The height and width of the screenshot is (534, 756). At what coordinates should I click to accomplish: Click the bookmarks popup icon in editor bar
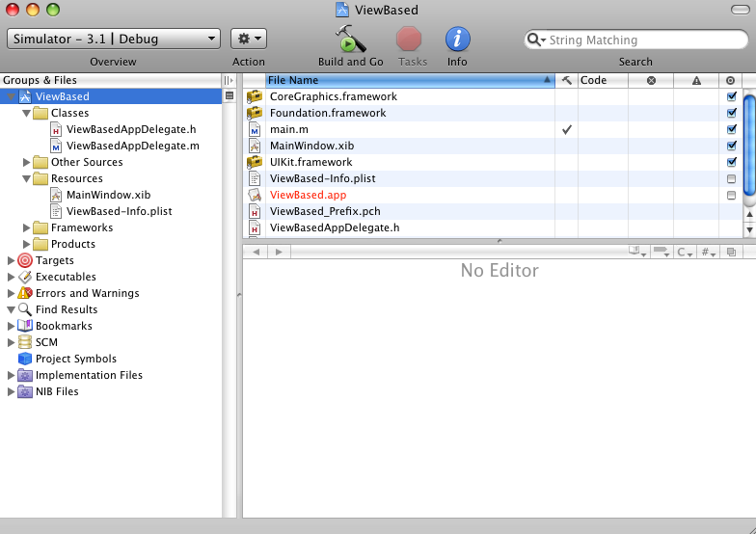[x=637, y=252]
